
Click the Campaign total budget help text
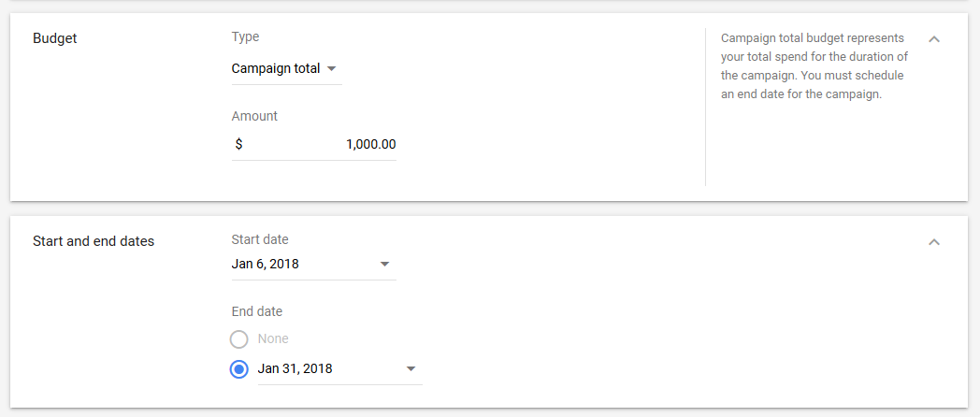click(814, 66)
